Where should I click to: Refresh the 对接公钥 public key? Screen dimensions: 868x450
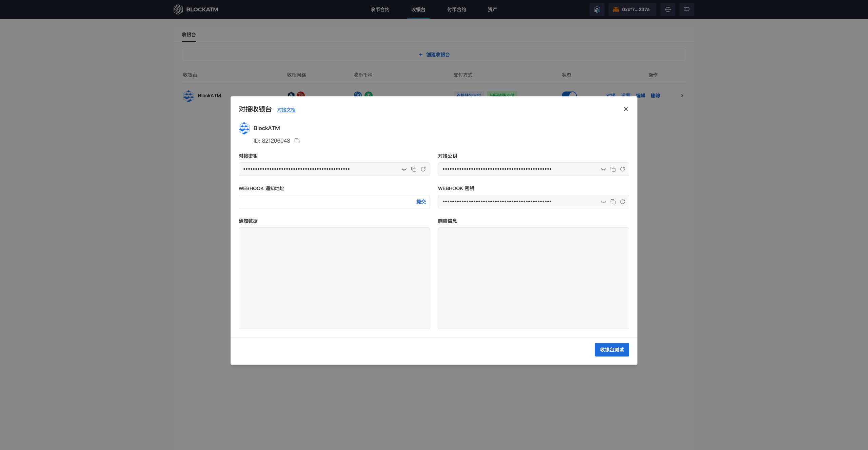click(622, 169)
